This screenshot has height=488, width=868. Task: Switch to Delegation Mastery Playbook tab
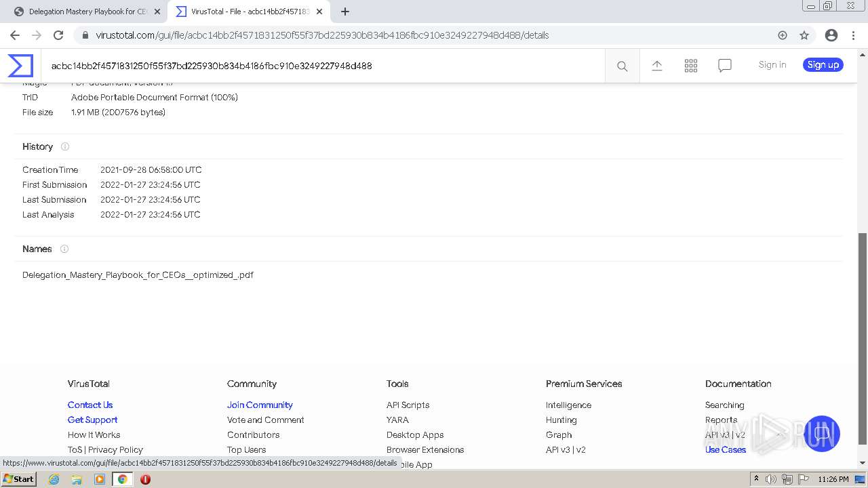[87, 12]
